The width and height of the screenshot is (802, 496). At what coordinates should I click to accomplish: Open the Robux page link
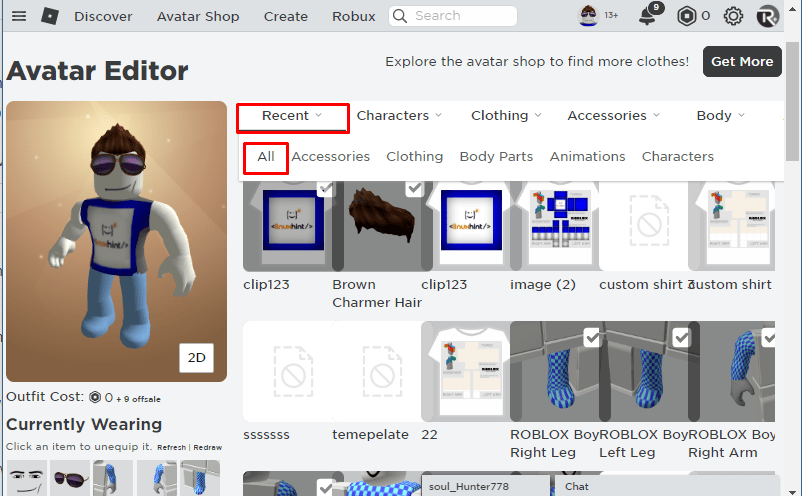coord(353,16)
